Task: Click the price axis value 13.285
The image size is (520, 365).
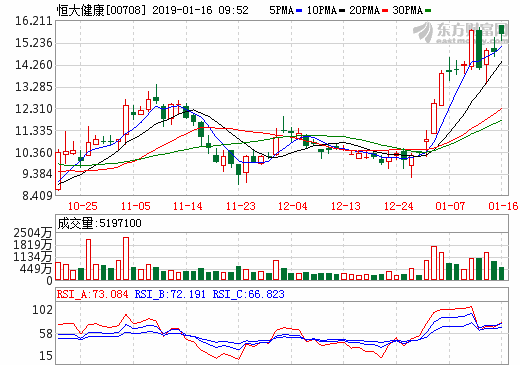Action: [x=34, y=87]
